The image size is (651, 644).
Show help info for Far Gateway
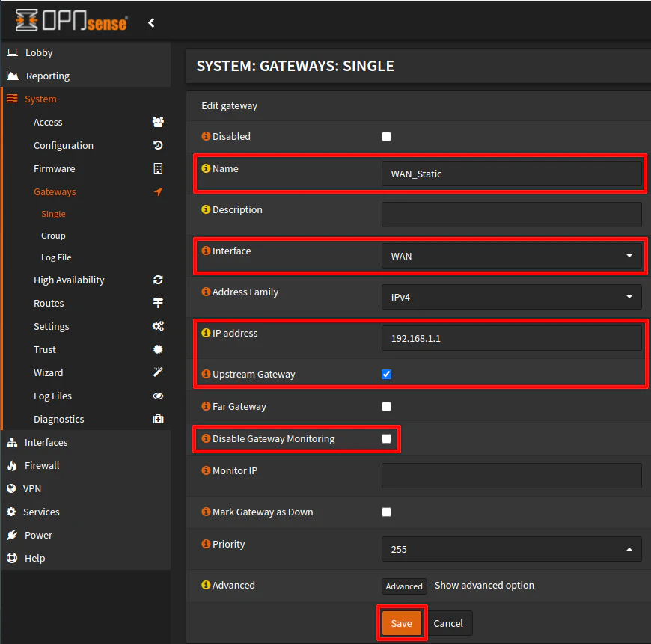[x=206, y=406]
